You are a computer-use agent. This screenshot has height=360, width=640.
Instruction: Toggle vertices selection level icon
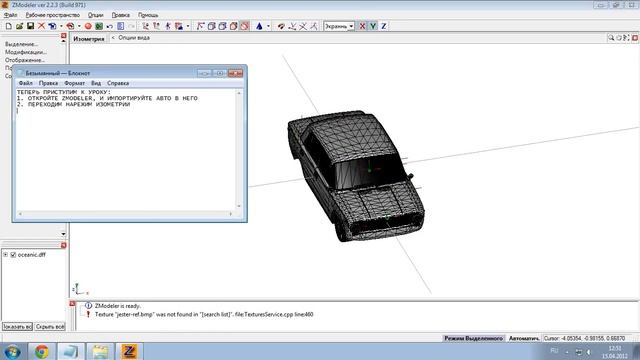(146, 26)
